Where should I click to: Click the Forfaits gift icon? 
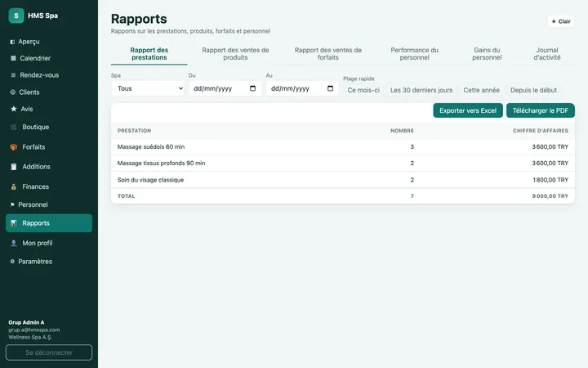(x=14, y=147)
